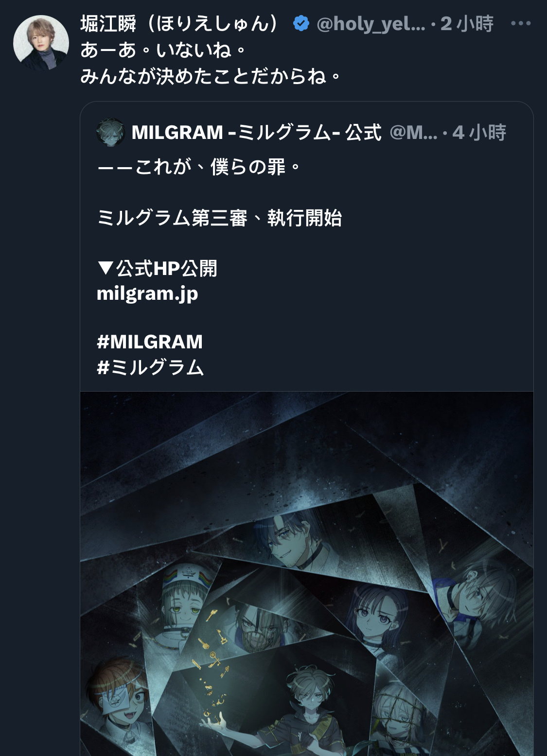Screen dimensions: 547x756
Task: Click the @holy_yel... username handle
Action: coord(371,24)
